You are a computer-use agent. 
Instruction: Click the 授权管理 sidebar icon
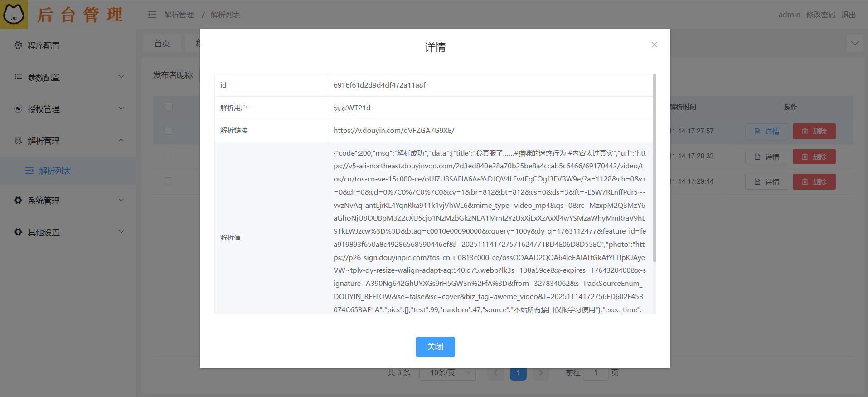[18, 109]
